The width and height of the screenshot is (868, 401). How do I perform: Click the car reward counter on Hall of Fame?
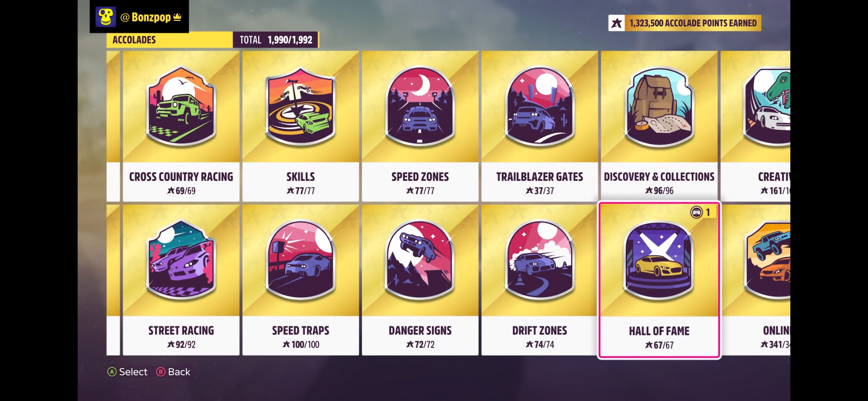(x=703, y=212)
